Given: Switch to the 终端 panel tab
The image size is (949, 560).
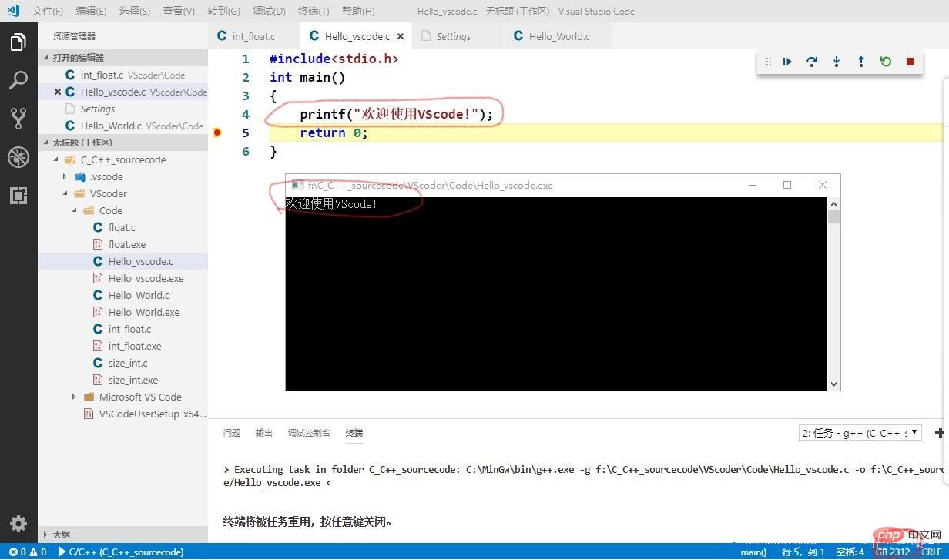Looking at the screenshot, I should click(354, 433).
